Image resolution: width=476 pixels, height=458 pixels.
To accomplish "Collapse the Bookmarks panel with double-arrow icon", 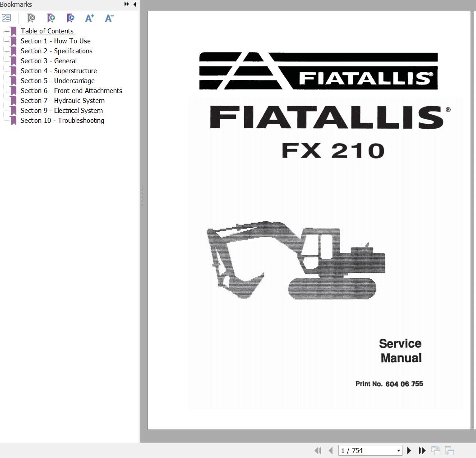I will click(127, 4).
